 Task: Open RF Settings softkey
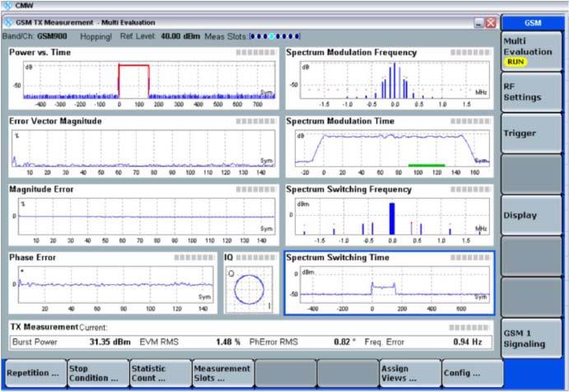(x=532, y=92)
